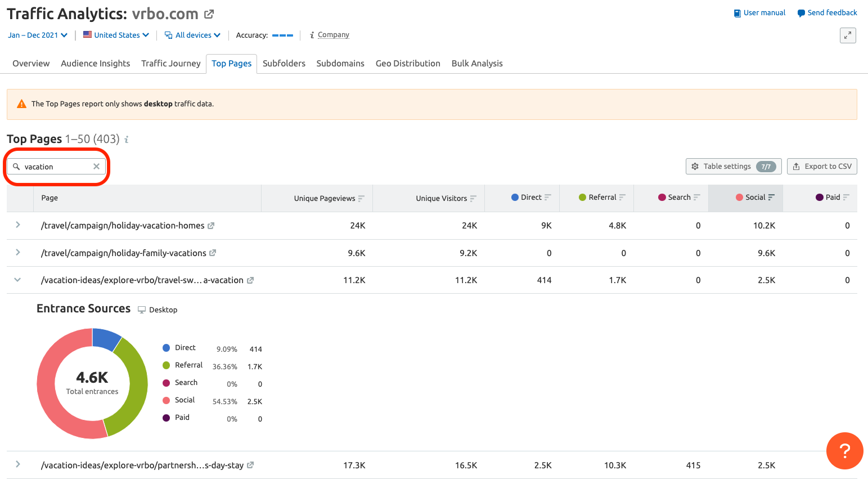Switch to the Geo Distribution tab
This screenshot has height=479, width=868.
[x=408, y=64]
